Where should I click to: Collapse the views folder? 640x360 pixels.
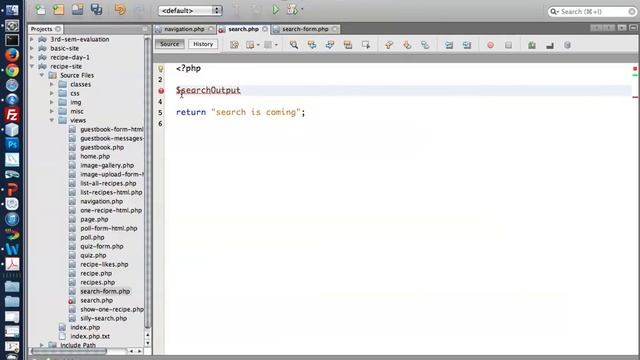click(52, 120)
